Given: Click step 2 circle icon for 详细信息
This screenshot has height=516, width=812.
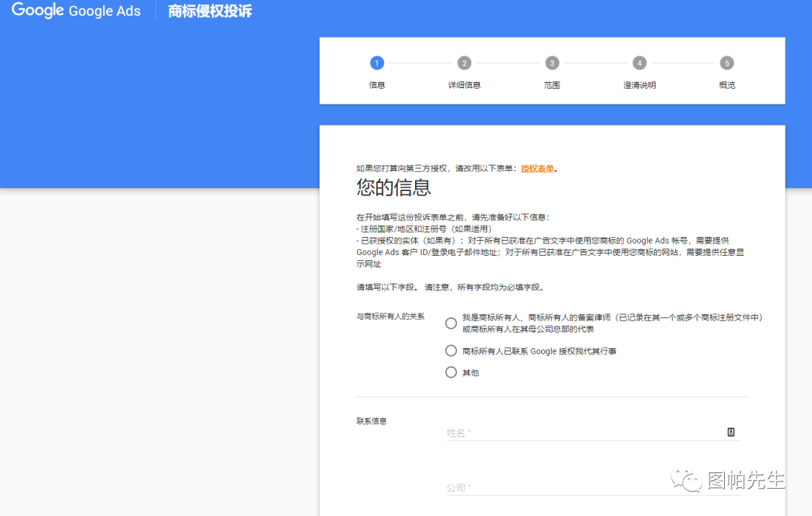Looking at the screenshot, I should click(x=464, y=63).
